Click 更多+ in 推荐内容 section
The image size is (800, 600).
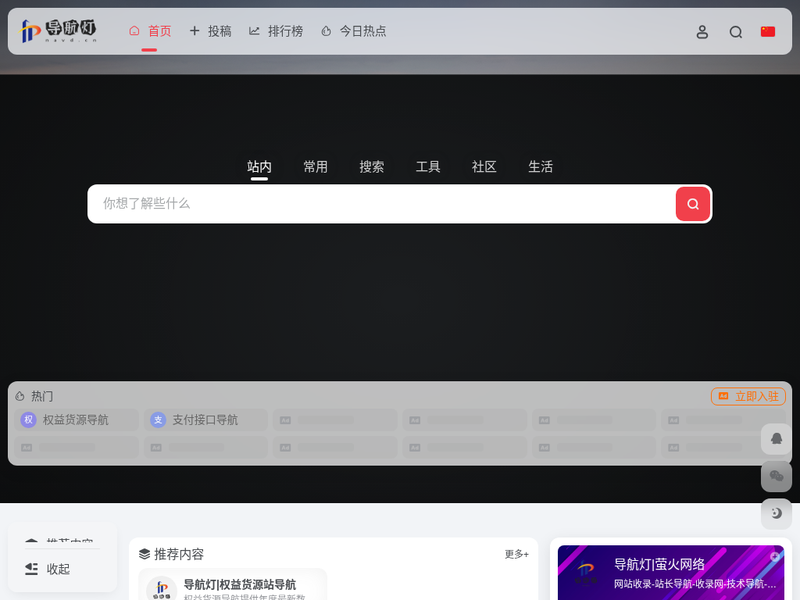click(516, 554)
